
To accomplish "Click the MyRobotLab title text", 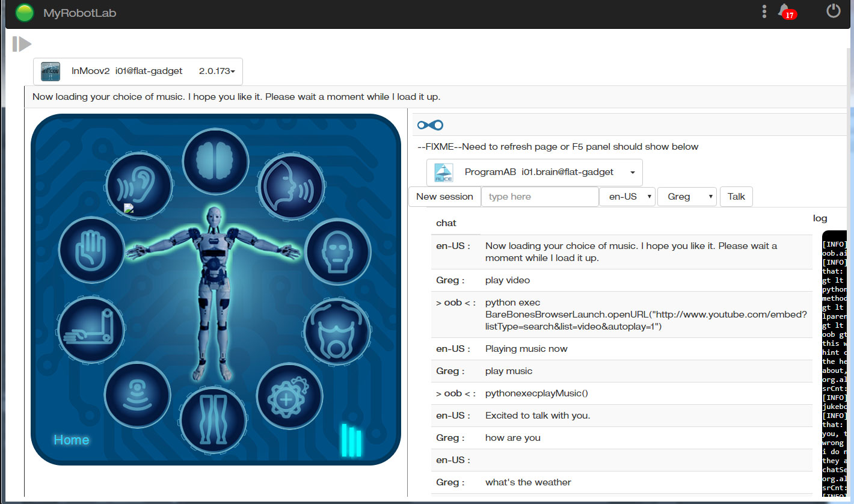I will click(79, 13).
